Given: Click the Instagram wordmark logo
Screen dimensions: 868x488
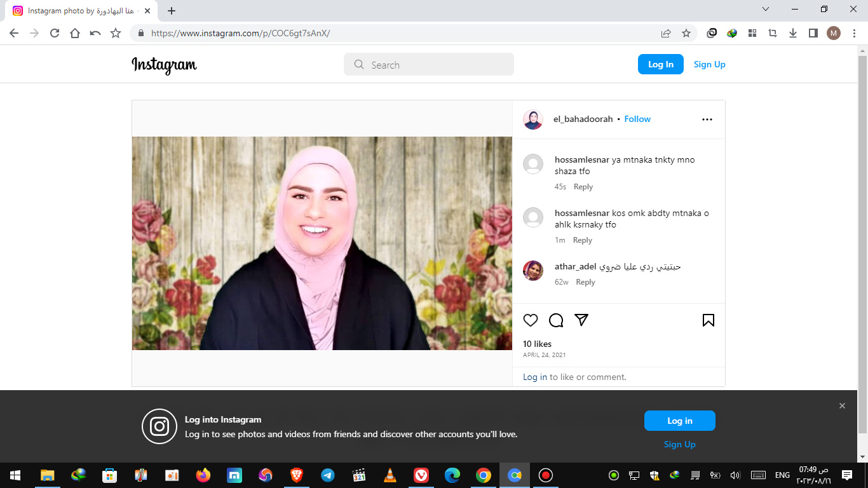Looking at the screenshot, I should (x=164, y=65).
